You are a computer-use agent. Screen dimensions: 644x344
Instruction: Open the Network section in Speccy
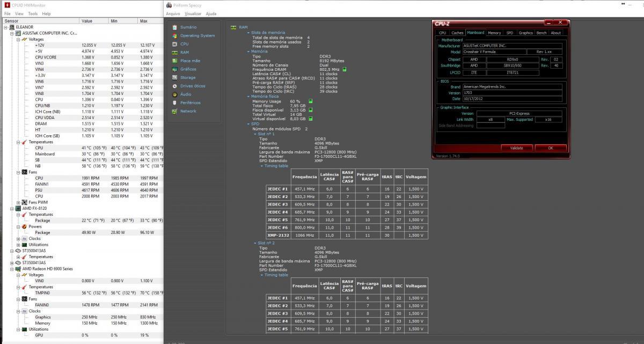(184, 111)
